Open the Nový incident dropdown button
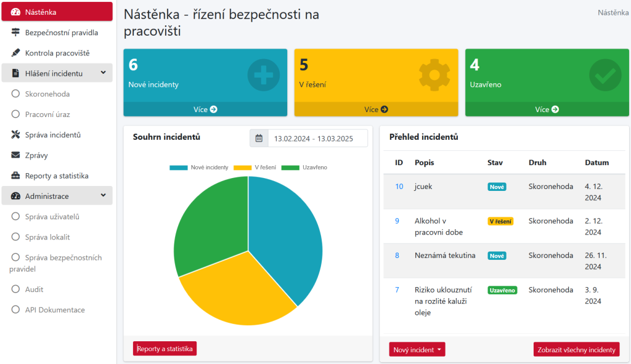631x364 pixels. 417,350
